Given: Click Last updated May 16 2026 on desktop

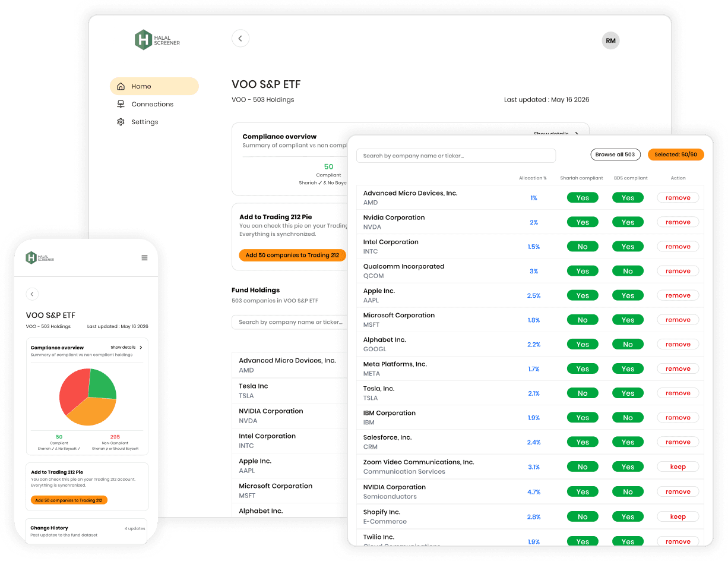Looking at the screenshot, I should click(546, 99).
